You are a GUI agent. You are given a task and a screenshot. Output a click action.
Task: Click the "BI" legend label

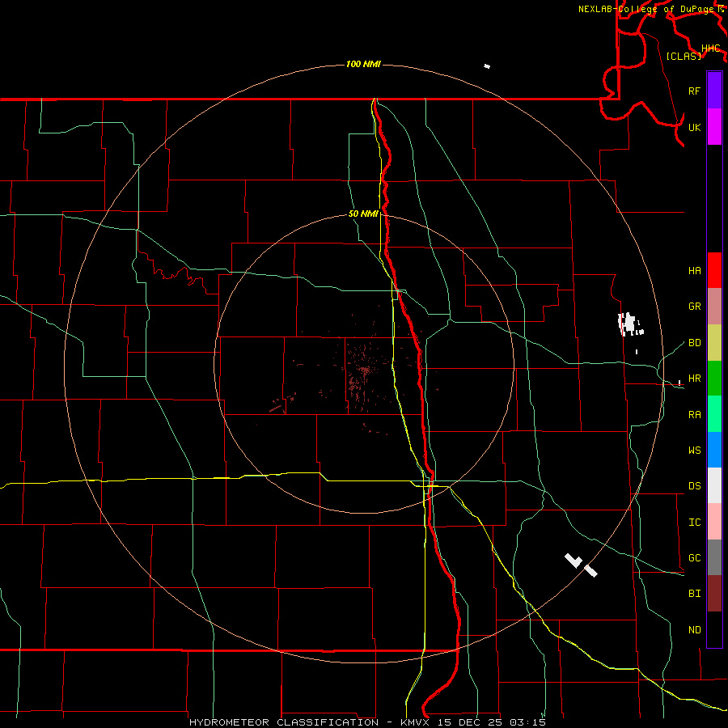[x=694, y=594]
